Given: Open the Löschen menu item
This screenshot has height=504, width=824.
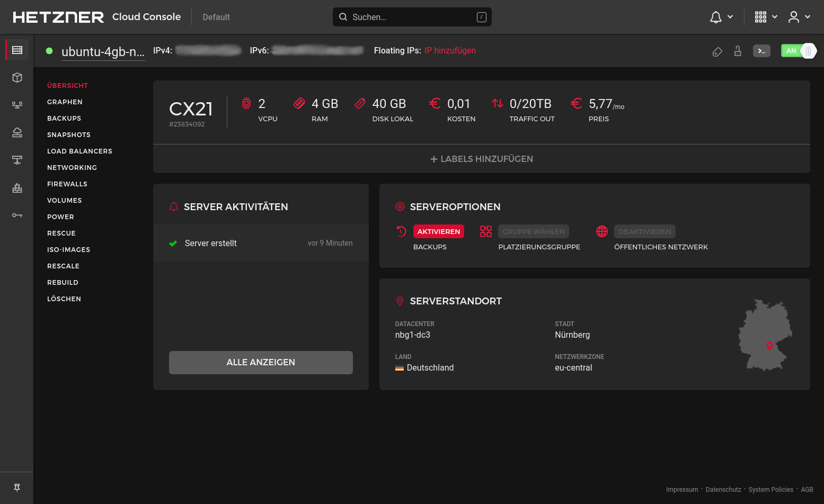Looking at the screenshot, I should point(64,299).
